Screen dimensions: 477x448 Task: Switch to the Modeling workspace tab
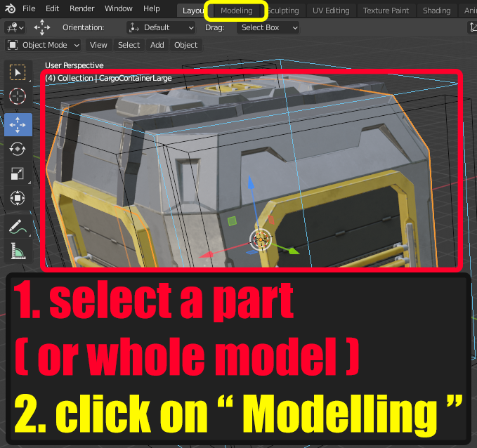[236, 11]
